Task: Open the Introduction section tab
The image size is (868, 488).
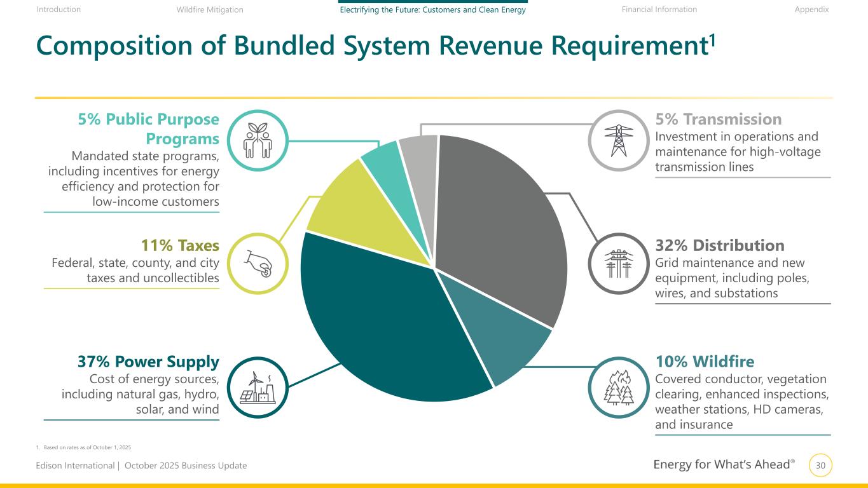Action: coord(59,10)
